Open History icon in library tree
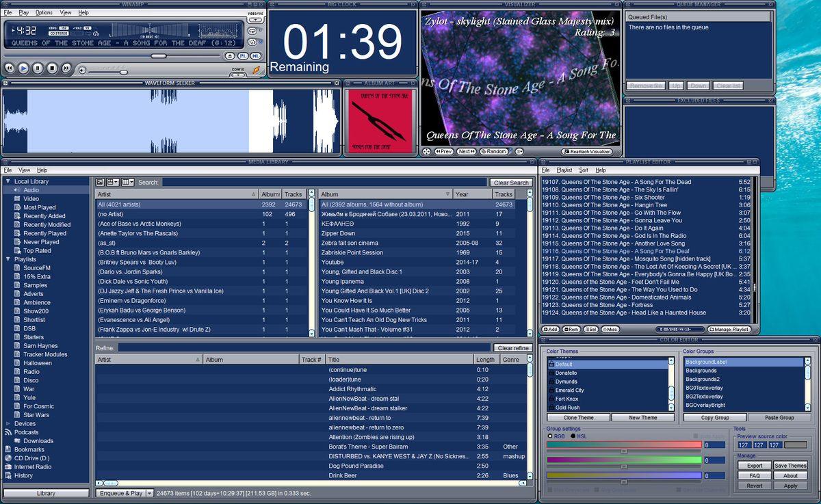 tap(8, 475)
